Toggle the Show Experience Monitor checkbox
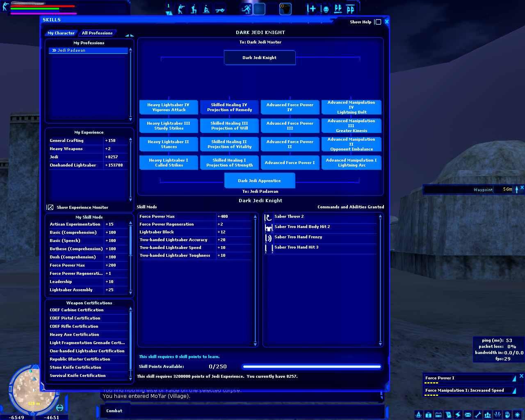 (x=50, y=208)
